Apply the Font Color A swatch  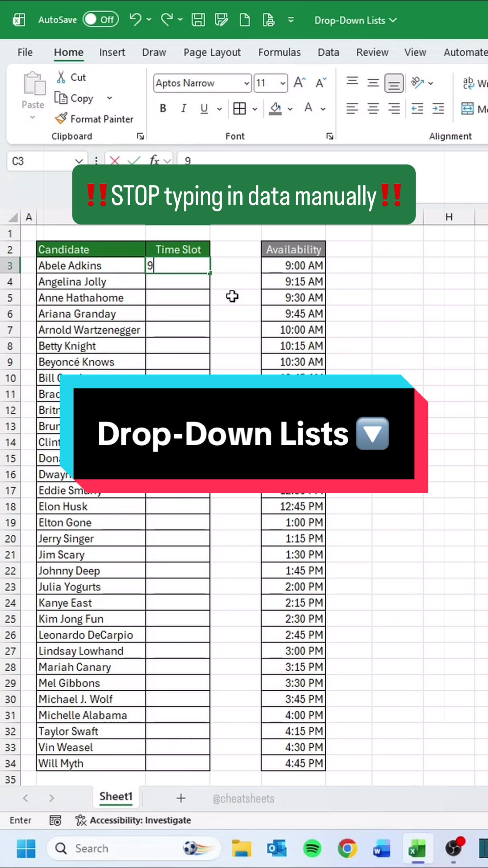tap(308, 108)
